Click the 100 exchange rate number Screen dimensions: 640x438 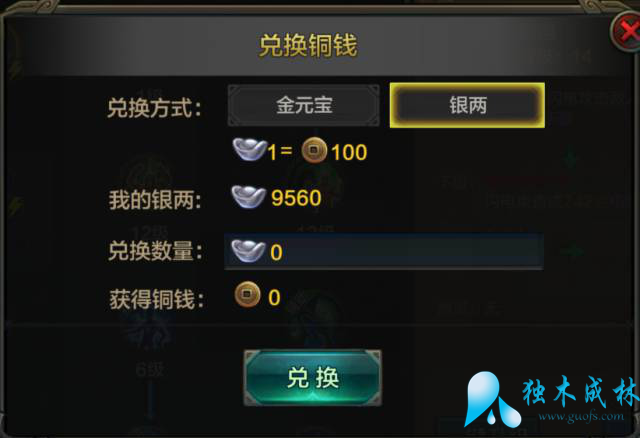(349, 152)
